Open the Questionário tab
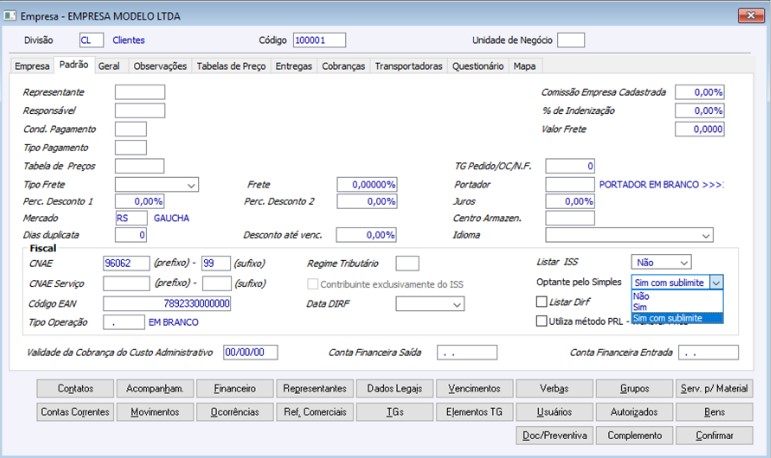 tap(478, 66)
